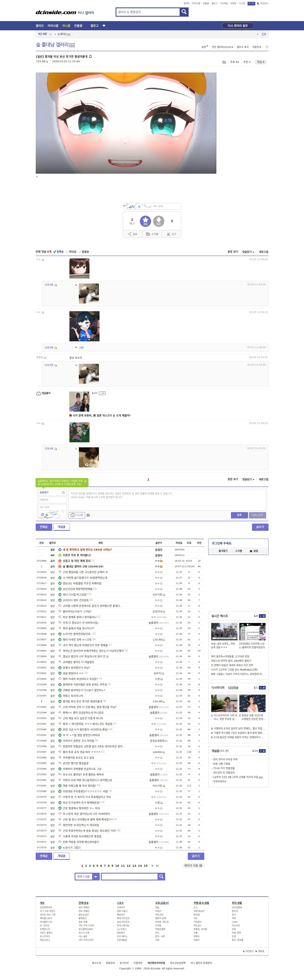The height and width of the screenshot is (980, 304).
Task: Expand the 연관 갤러리(0/10) dropdown
Action: click(222, 47)
